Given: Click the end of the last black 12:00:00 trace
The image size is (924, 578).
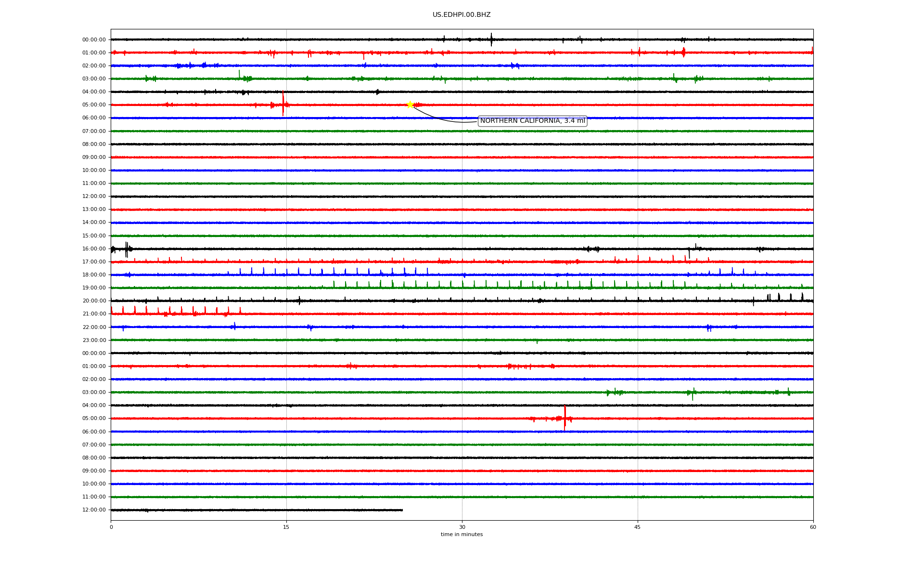Looking at the screenshot, I should click(x=402, y=510).
